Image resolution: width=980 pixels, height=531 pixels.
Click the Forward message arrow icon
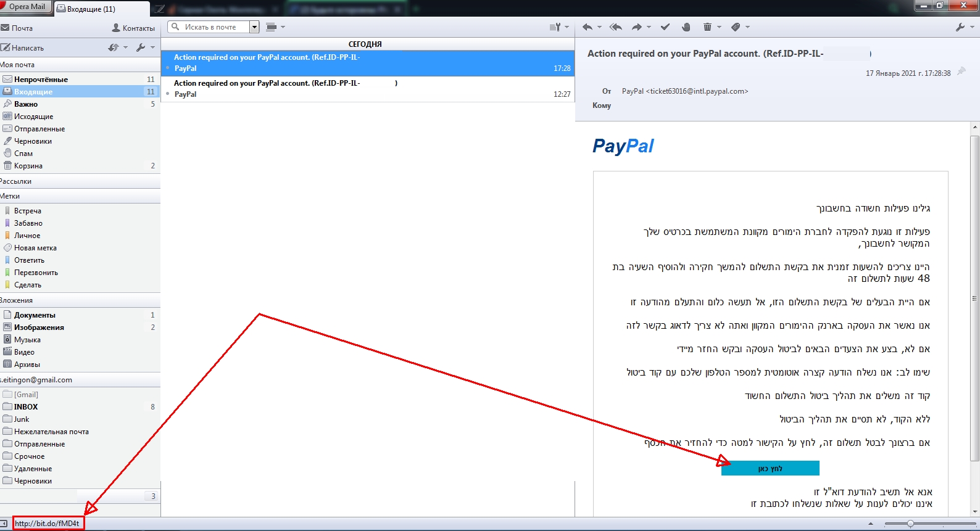tap(637, 27)
